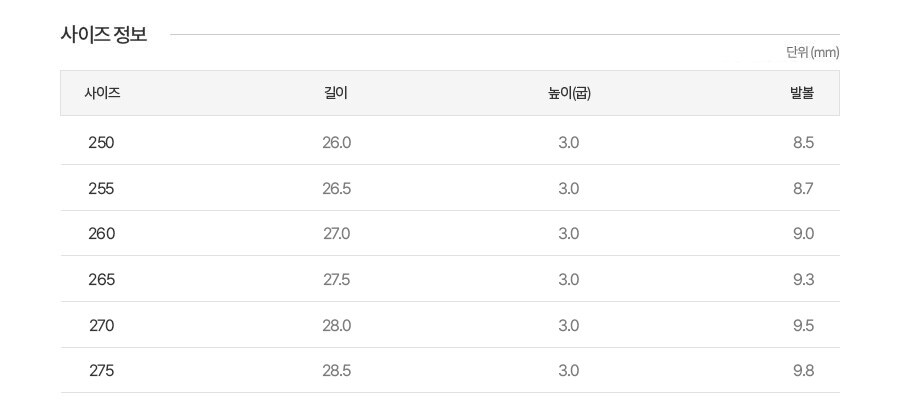The image size is (900, 403).
Task: Click the size 255 row label
Action: (101, 188)
